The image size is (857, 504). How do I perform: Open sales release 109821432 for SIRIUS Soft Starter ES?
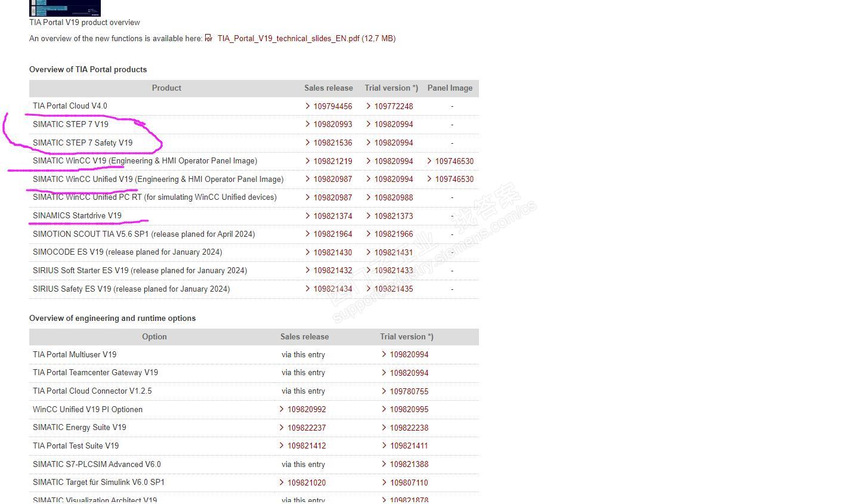(x=333, y=271)
